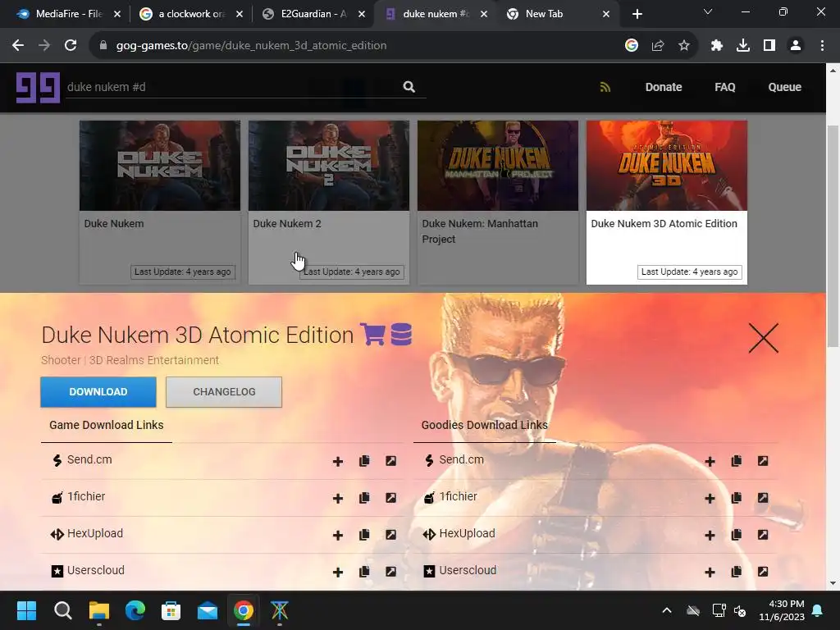
Task: Click the page vertical scrollbar
Action: [833, 235]
